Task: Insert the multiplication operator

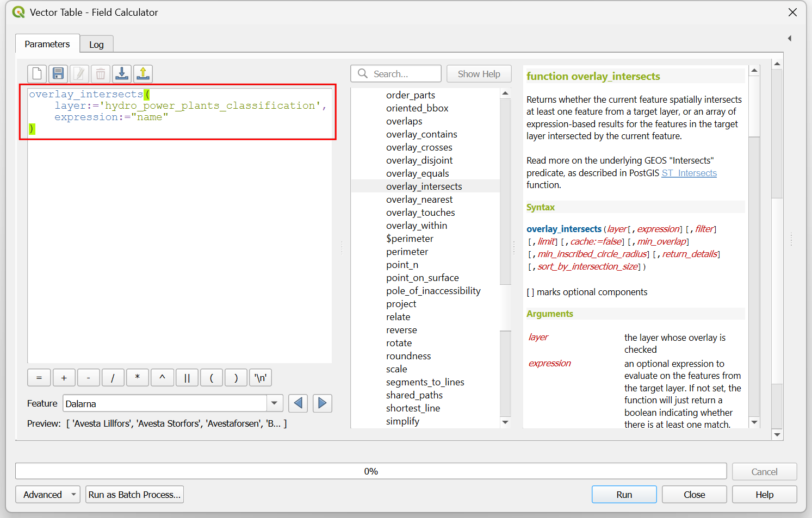Action: pos(138,378)
